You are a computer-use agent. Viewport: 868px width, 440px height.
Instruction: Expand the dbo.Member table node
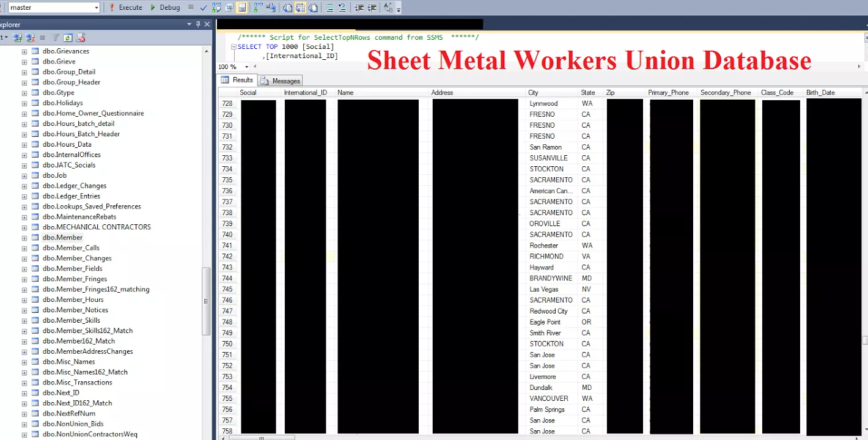tap(23, 237)
